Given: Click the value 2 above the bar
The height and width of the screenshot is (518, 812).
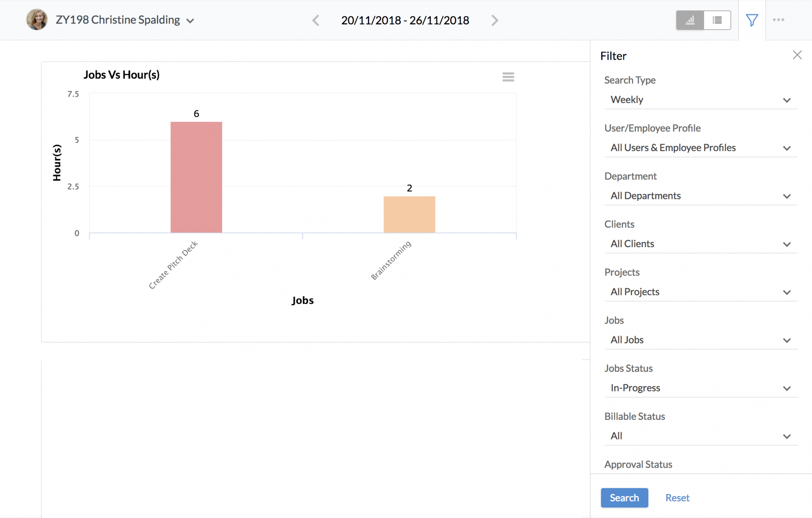Looking at the screenshot, I should click(x=409, y=188).
